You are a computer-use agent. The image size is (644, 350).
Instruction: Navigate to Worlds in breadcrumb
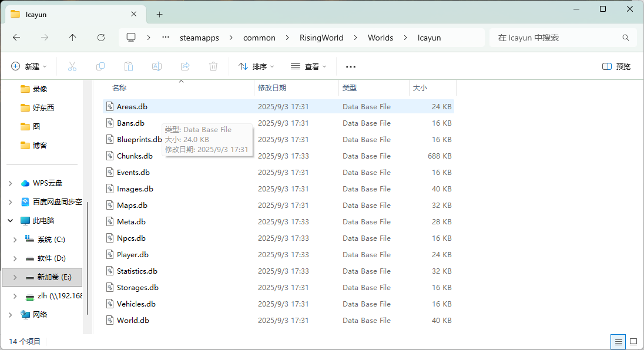(380, 38)
